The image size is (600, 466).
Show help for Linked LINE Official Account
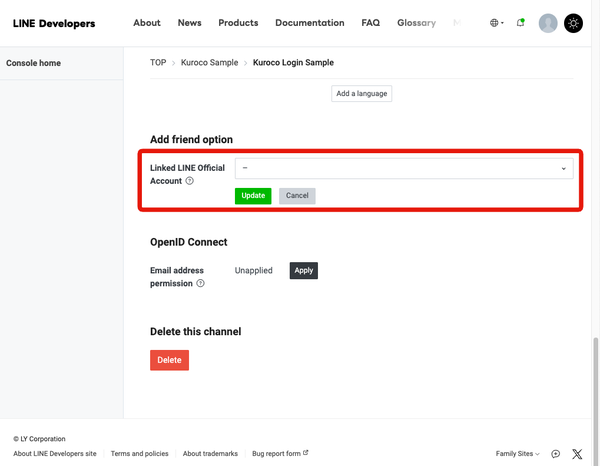tap(189, 181)
